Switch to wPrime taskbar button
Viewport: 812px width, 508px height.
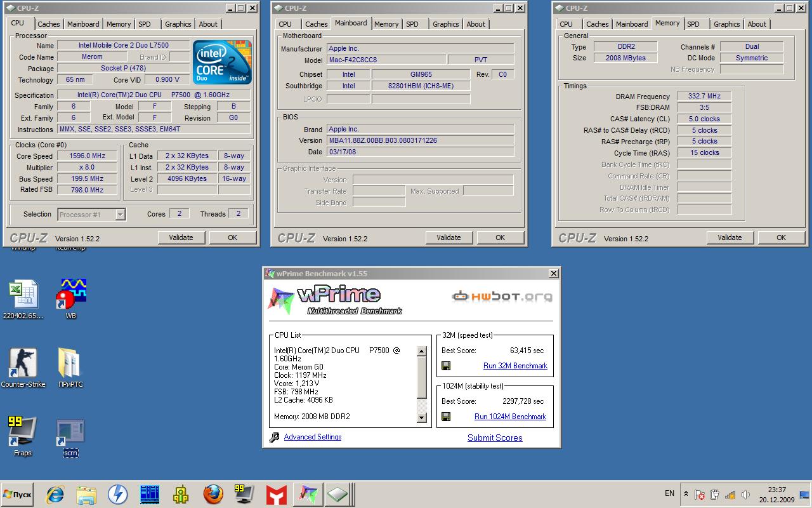click(x=308, y=495)
